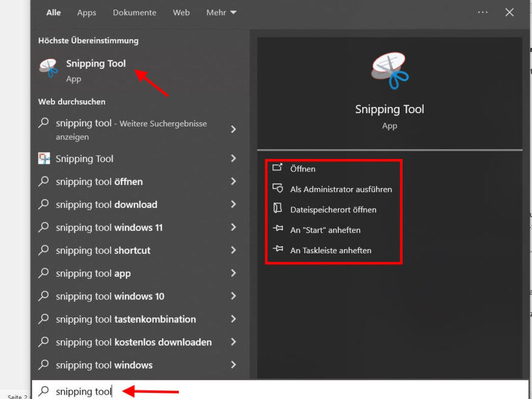Click the search field containing 'snipping tool'
This screenshot has height=399, width=532.
click(280, 390)
